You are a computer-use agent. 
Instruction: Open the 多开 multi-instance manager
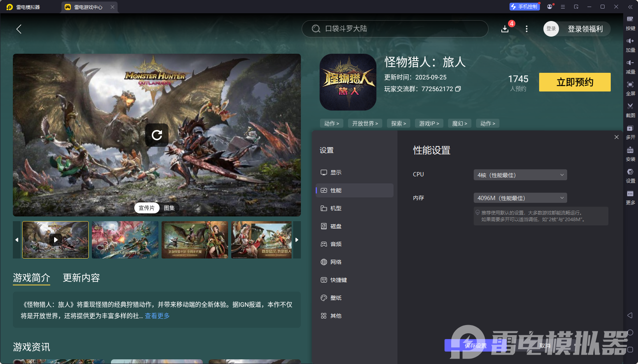[631, 132]
